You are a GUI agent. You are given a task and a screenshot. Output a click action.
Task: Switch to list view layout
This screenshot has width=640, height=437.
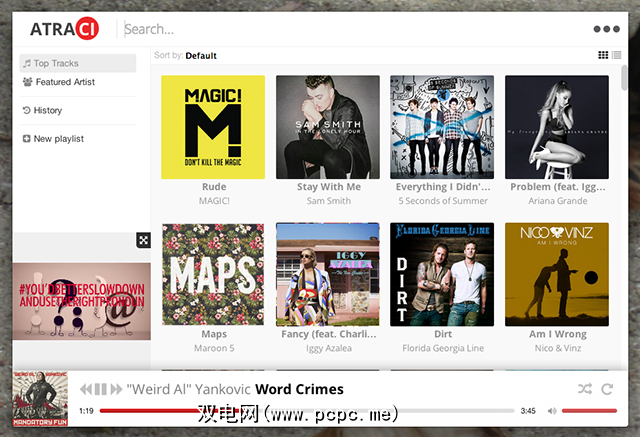tap(617, 55)
